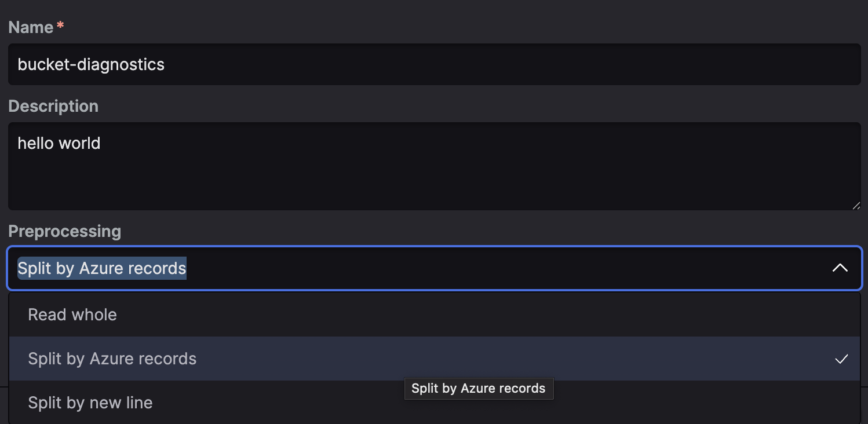Re-select Split by Azure records option
The image size is (868, 424).
(x=112, y=359)
